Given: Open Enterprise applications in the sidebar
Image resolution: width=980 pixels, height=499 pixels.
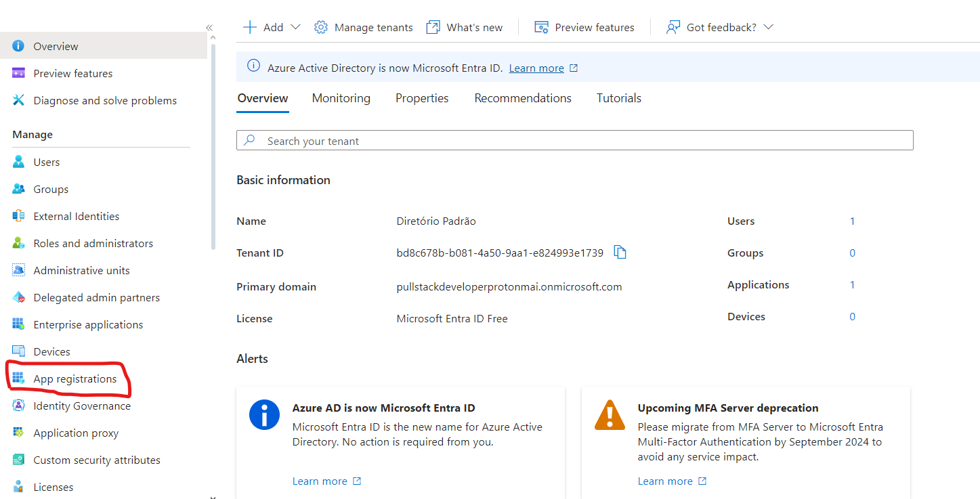Looking at the screenshot, I should click(x=88, y=324).
